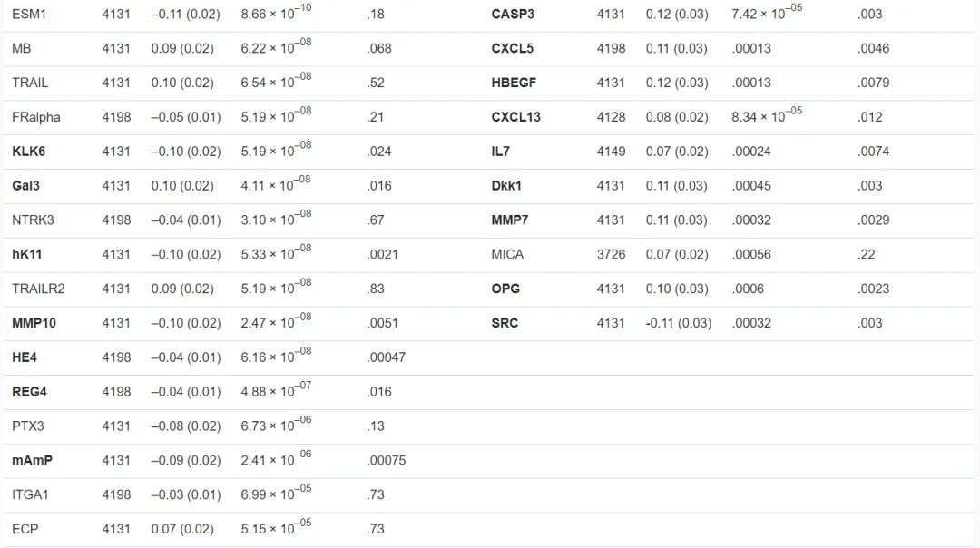
Task: Select the CASP3 row label
Action: click(x=513, y=15)
